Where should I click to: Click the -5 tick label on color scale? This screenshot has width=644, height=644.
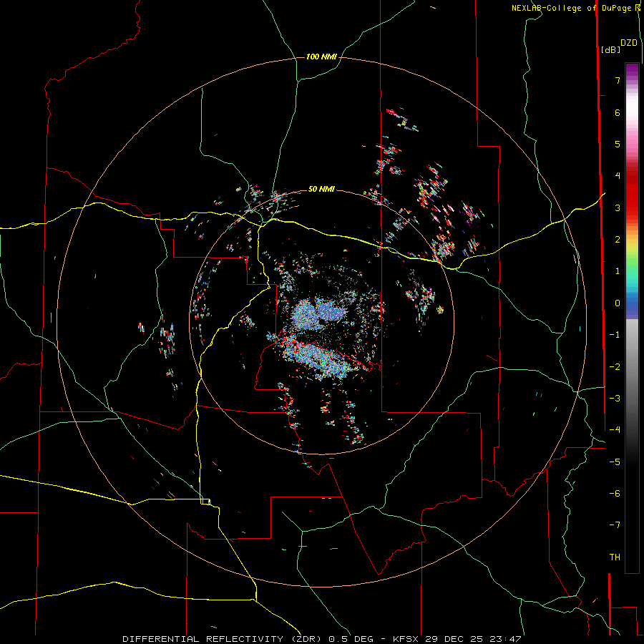pos(615,462)
